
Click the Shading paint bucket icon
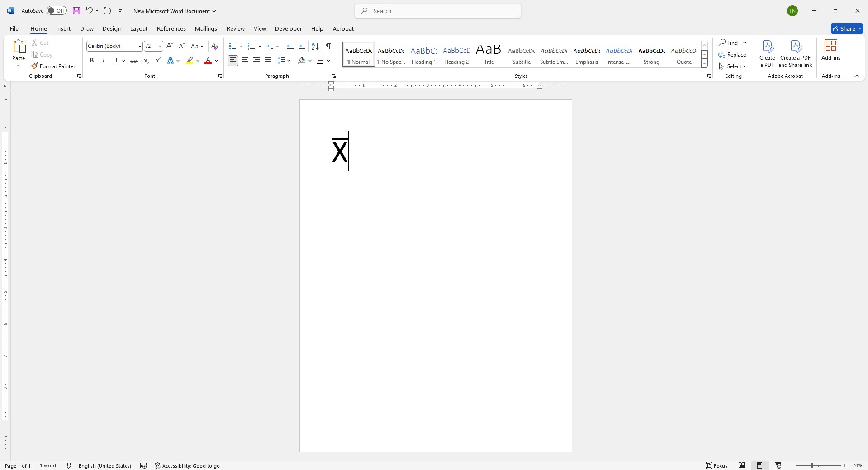[302, 61]
